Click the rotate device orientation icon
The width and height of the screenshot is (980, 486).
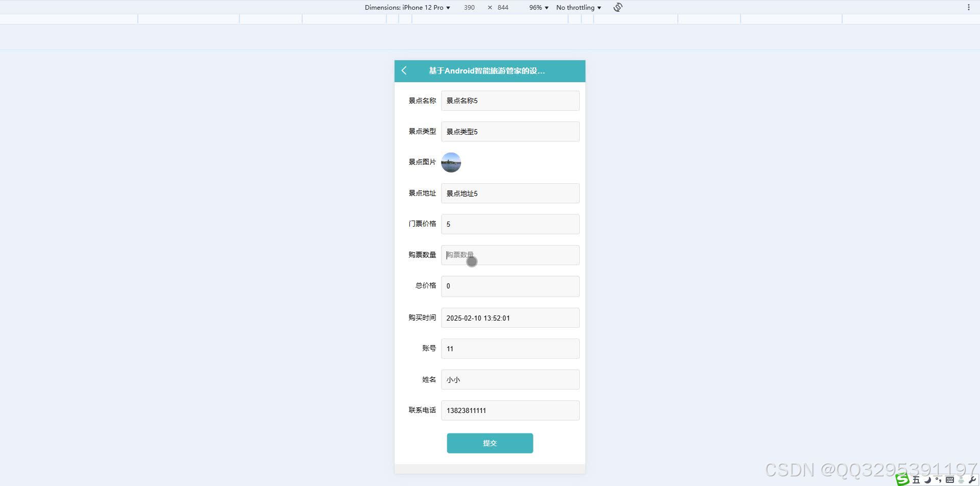[617, 7]
